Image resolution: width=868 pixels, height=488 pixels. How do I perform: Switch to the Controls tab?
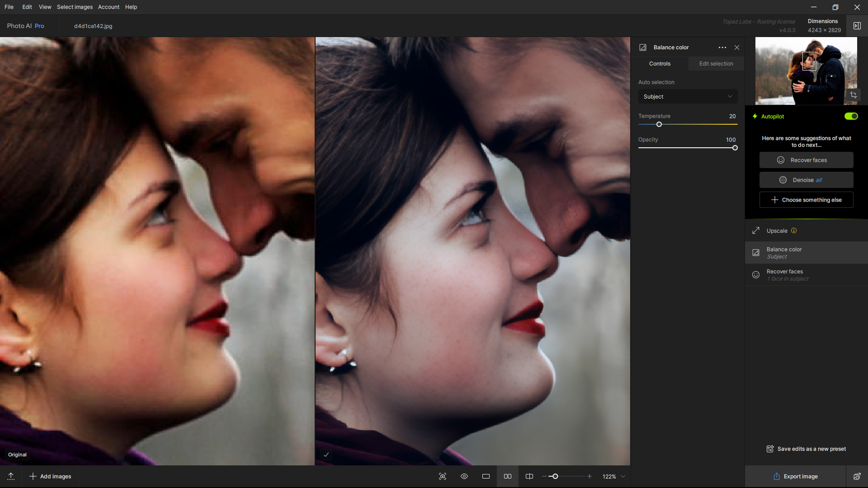tap(660, 64)
